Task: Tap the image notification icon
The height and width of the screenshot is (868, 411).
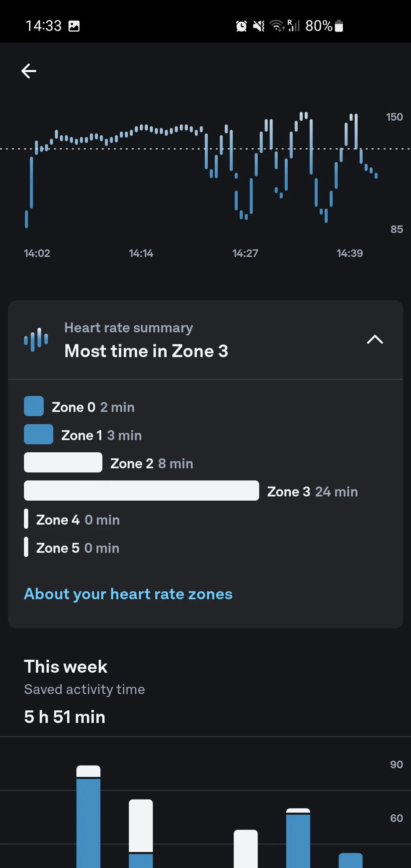Action: tap(74, 26)
